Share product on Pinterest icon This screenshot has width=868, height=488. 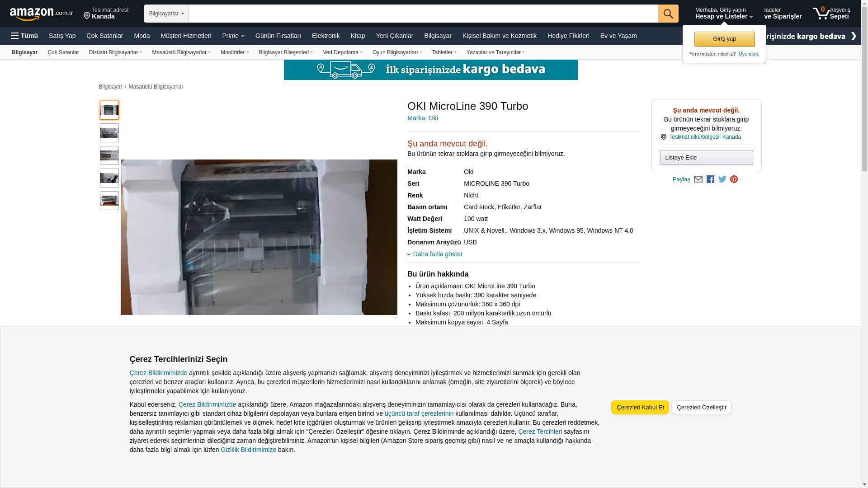pos(734,179)
